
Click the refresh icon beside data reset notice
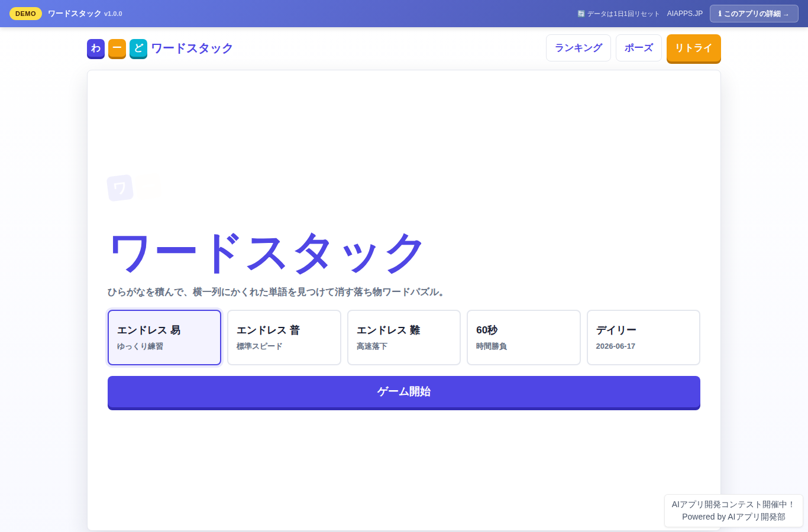(x=581, y=14)
